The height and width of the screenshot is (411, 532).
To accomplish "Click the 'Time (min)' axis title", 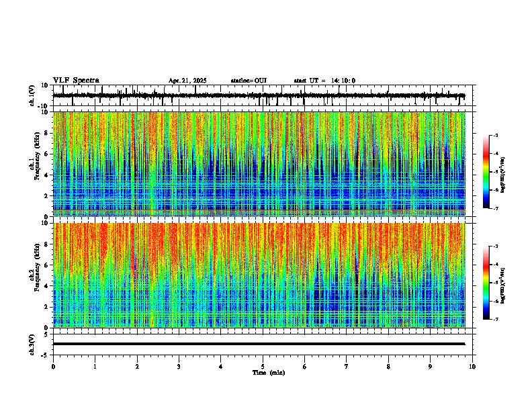I will (269, 373).
